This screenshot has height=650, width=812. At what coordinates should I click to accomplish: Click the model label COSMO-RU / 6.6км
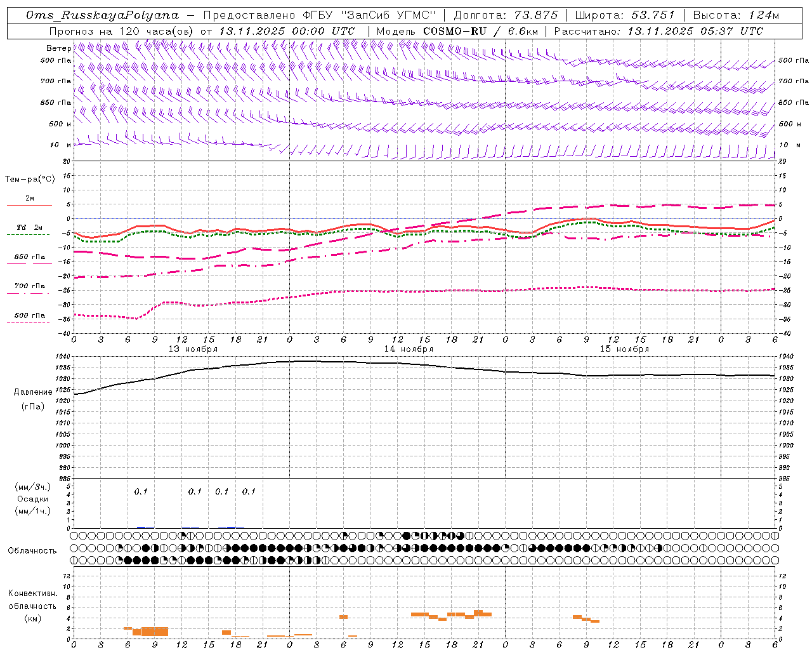tap(480, 31)
